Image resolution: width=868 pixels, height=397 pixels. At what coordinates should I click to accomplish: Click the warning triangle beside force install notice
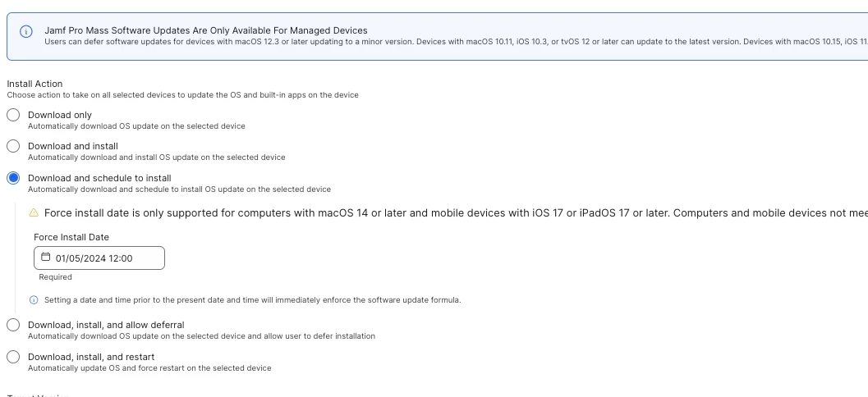pyautogui.click(x=33, y=212)
